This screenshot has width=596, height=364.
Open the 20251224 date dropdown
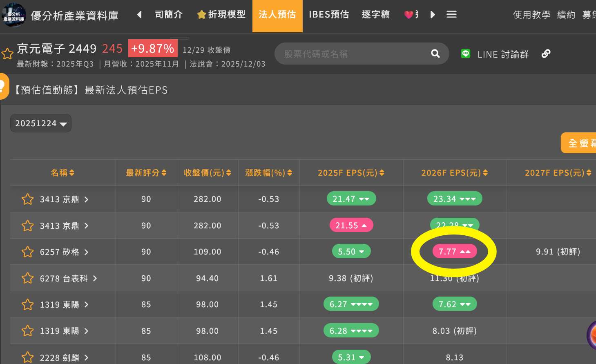(x=41, y=123)
